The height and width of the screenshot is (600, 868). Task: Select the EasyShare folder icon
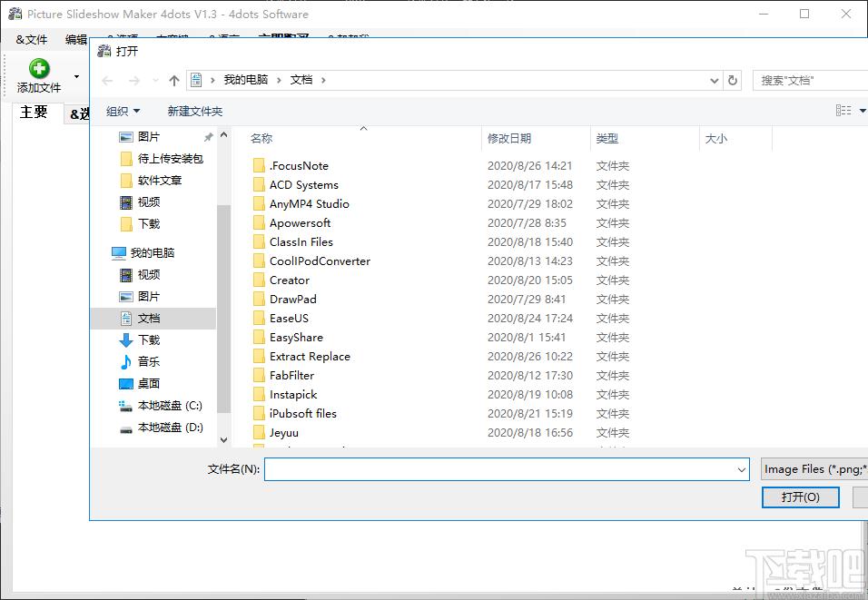pos(259,338)
